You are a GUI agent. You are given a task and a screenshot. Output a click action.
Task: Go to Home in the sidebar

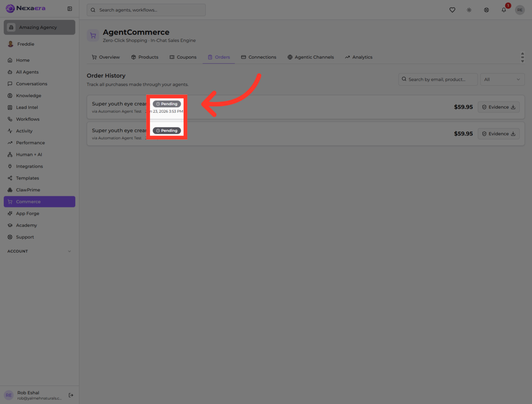pos(40,60)
